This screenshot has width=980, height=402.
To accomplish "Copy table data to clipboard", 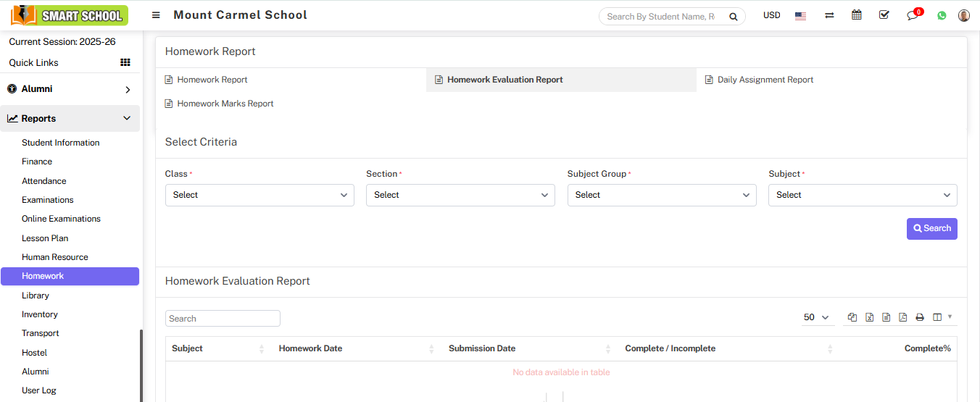I will (x=852, y=317).
